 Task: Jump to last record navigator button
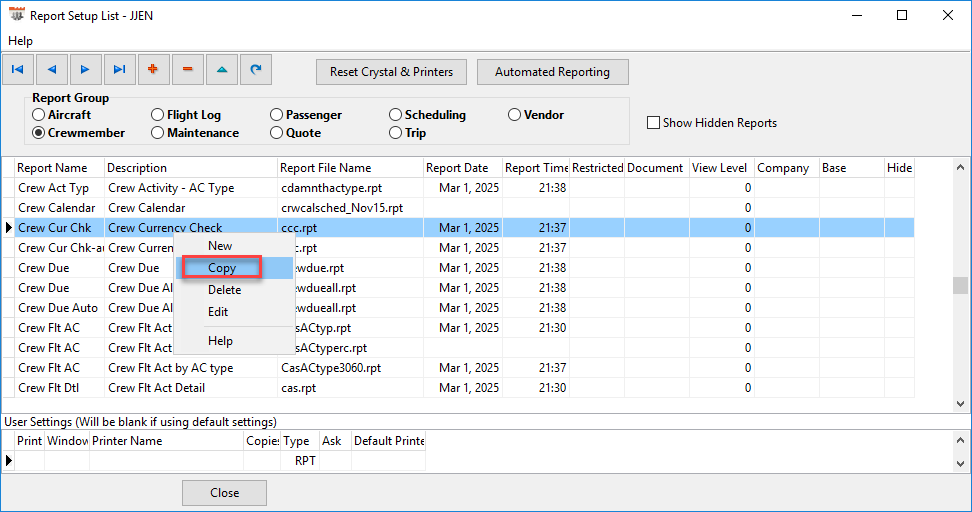point(120,69)
